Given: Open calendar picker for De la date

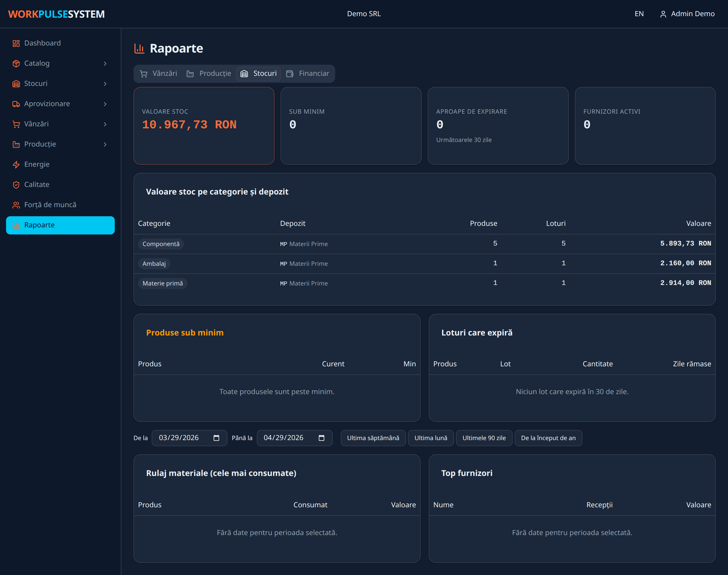Looking at the screenshot, I should [216, 438].
